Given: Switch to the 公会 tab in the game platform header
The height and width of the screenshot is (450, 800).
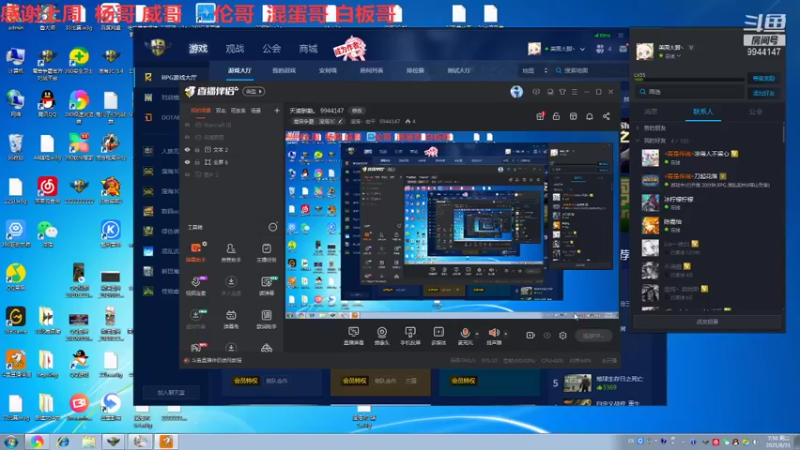Looking at the screenshot, I should pos(271,48).
